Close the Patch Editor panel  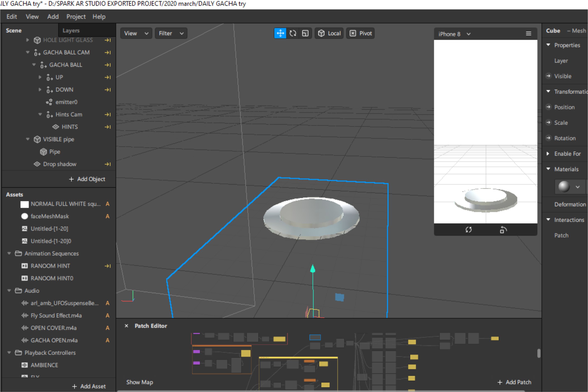point(126,326)
